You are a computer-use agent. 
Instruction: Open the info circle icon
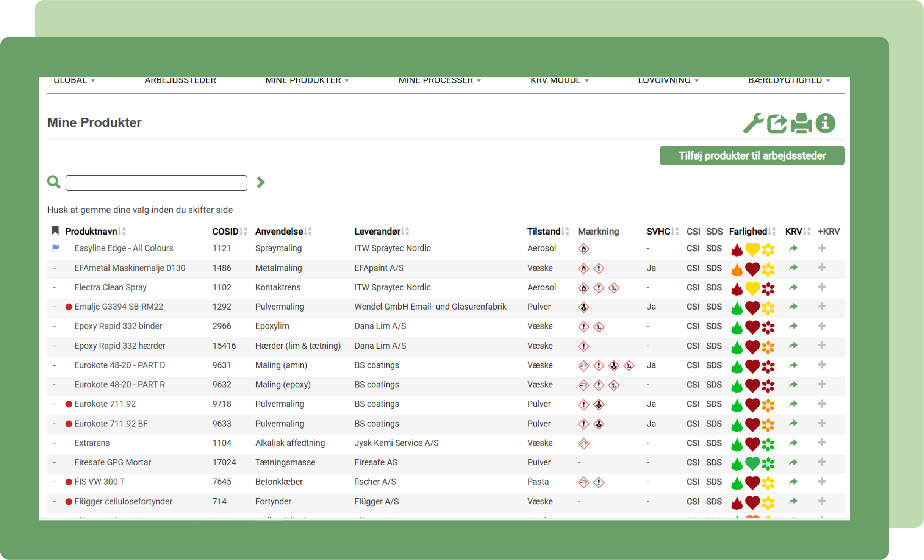pyautogui.click(x=825, y=123)
